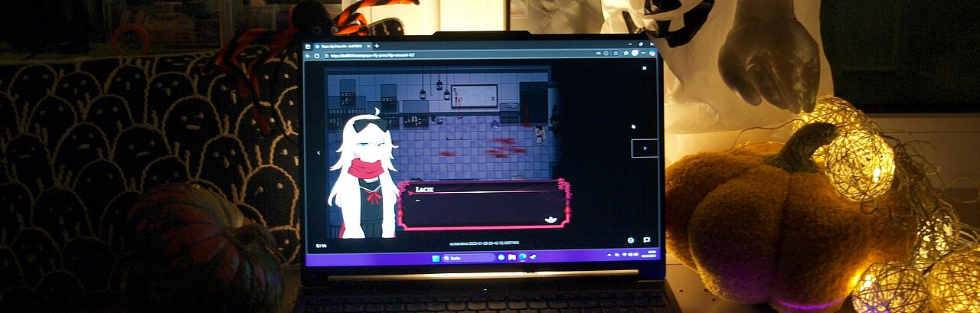980x313 pixels.
Task: Reload the browser page
Action: [316, 56]
